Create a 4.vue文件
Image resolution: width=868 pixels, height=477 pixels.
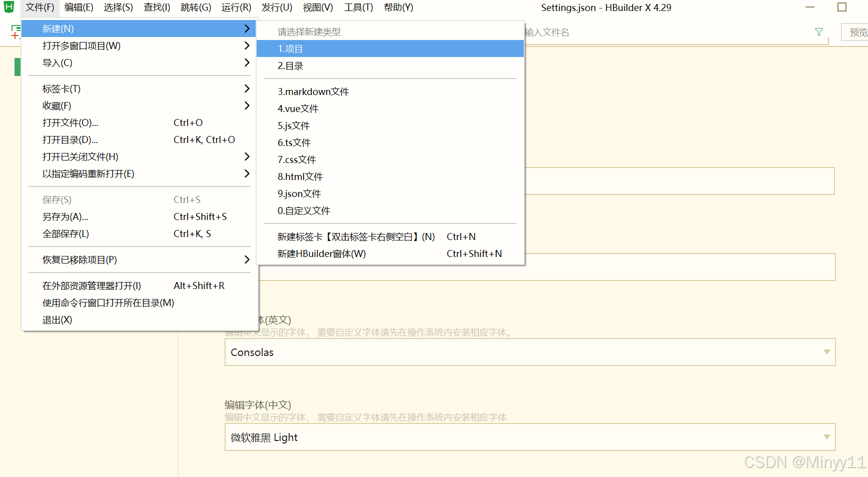pyautogui.click(x=390, y=109)
